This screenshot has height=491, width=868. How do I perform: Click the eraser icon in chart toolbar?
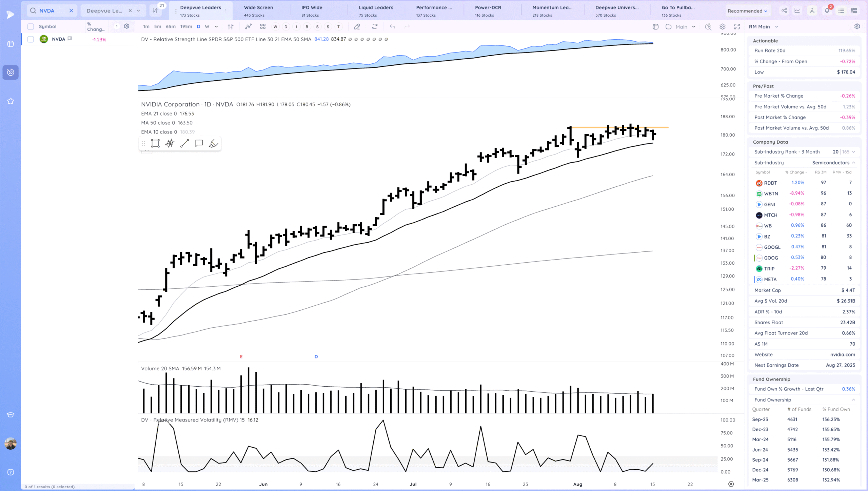pyautogui.click(x=357, y=26)
